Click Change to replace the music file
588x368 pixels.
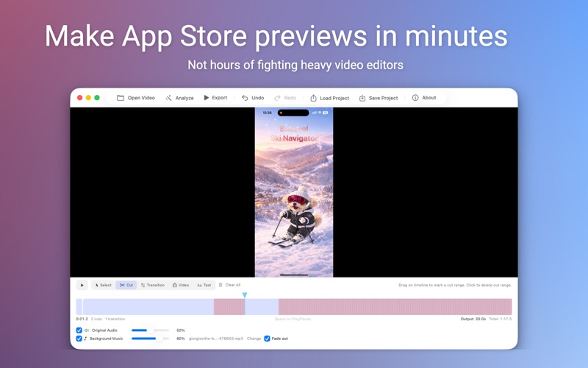click(254, 339)
